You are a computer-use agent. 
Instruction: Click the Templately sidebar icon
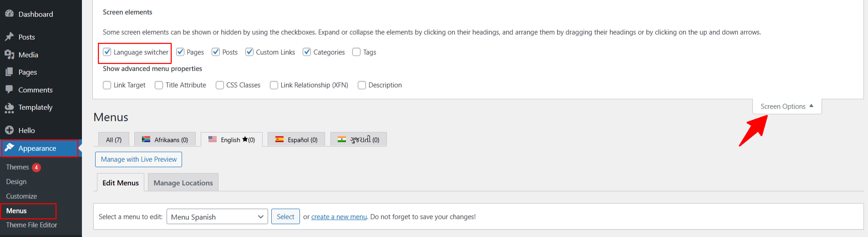click(x=9, y=108)
